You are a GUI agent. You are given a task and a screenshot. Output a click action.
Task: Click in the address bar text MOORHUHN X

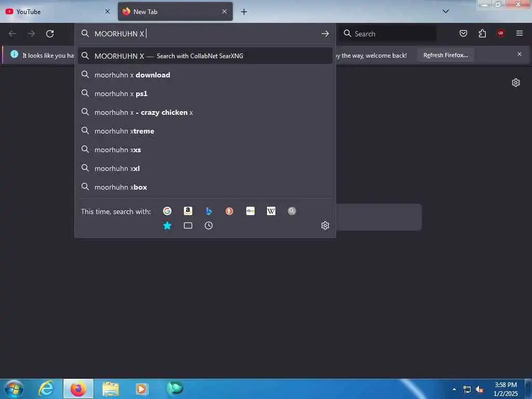pyautogui.click(x=119, y=34)
